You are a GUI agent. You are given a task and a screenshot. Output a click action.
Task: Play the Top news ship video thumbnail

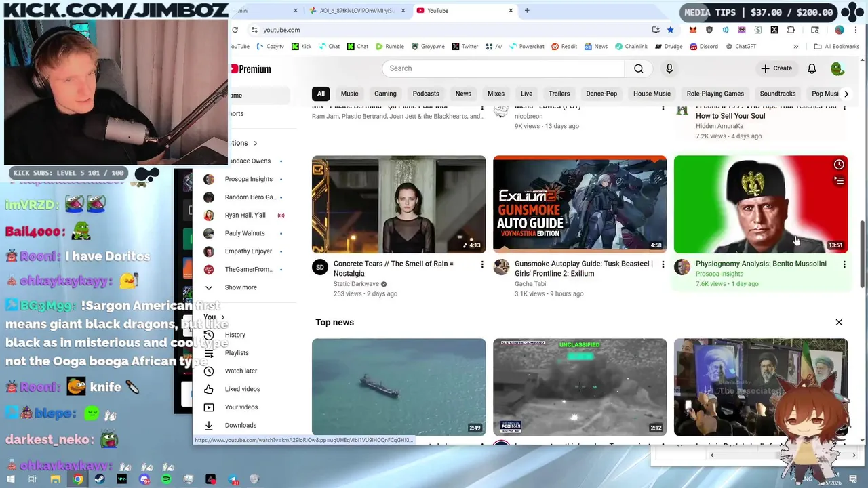point(399,387)
